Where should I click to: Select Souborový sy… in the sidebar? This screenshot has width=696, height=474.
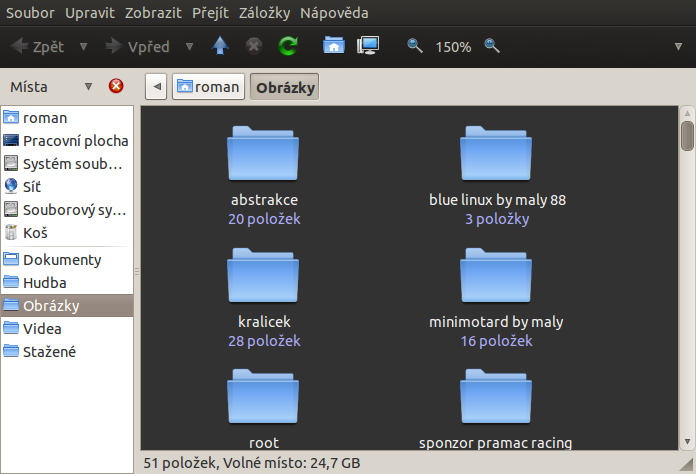click(x=67, y=210)
